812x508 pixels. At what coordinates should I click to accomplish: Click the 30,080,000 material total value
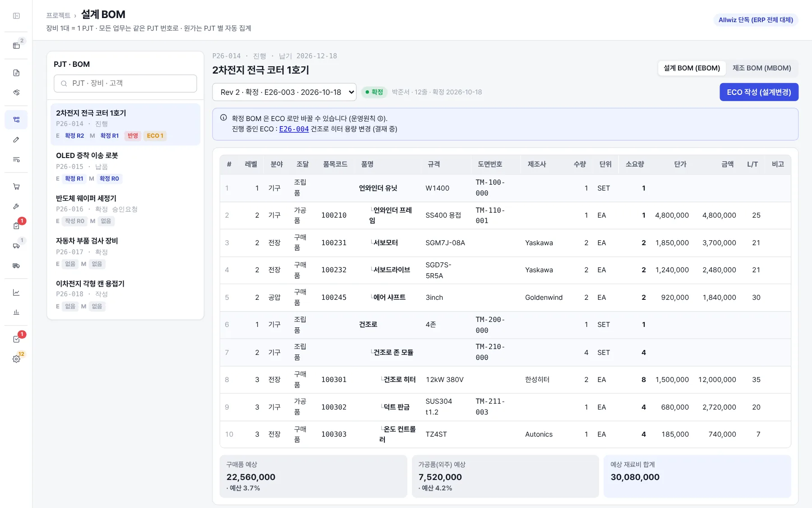[635, 477]
